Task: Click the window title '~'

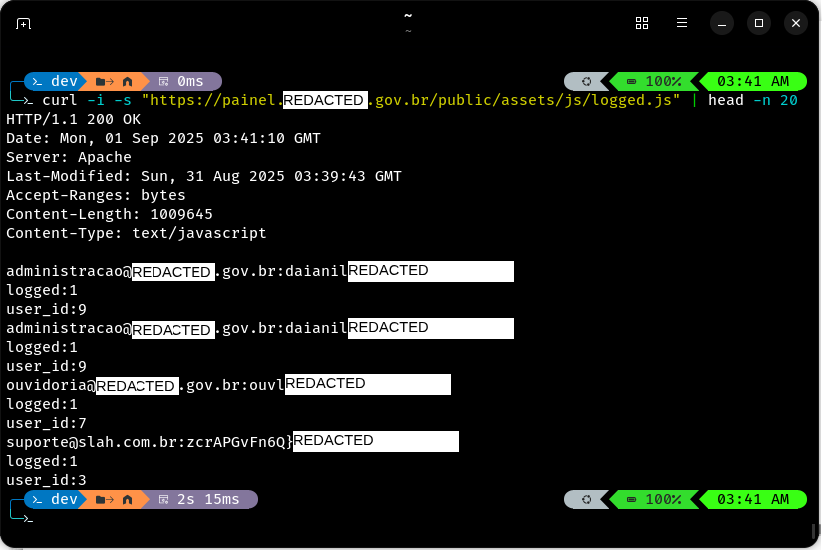Action: click(408, 16)
